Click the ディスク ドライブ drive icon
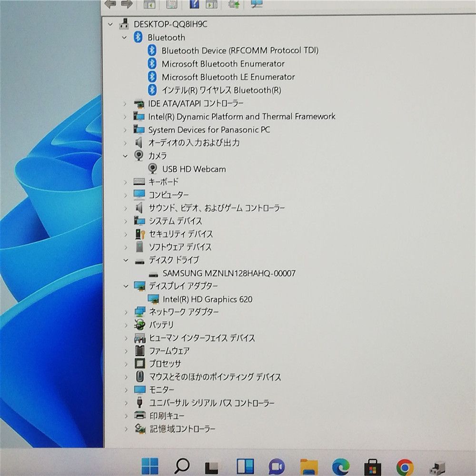This screenshot has width=476, height=476. [x=139, y=261]
